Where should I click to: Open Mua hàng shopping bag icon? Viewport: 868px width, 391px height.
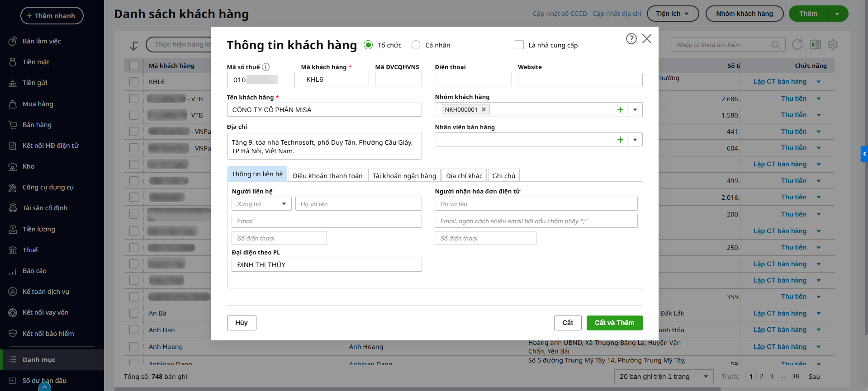(13, 104)
